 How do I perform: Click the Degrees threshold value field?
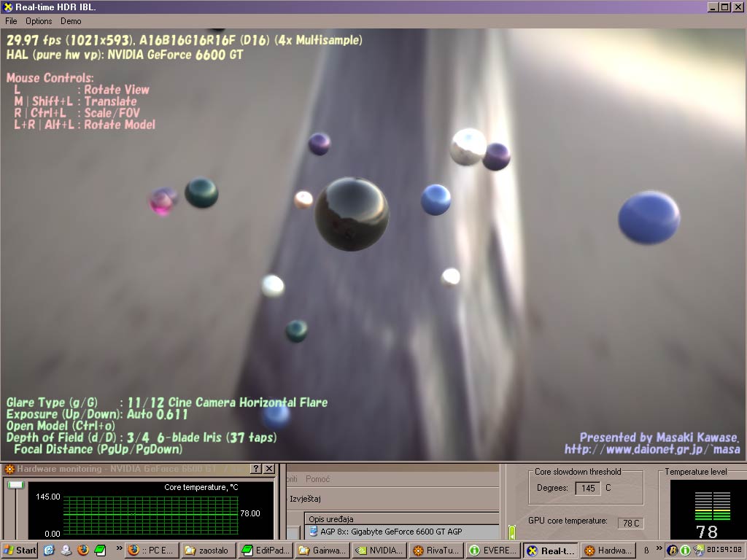click(x=588, y=488)
